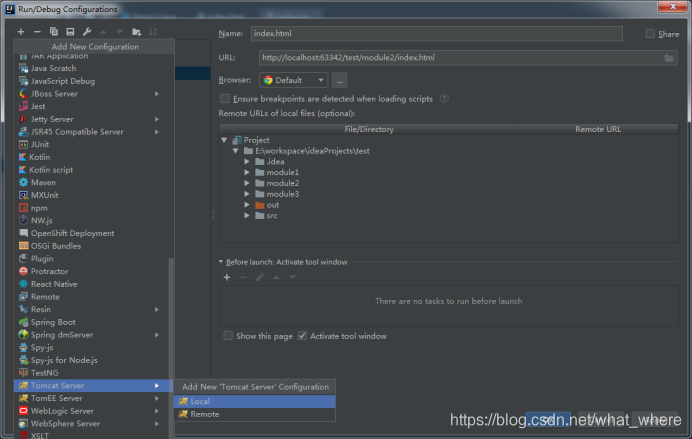
Task: Choose Kotlin configuration type
Action: (94, 157)
